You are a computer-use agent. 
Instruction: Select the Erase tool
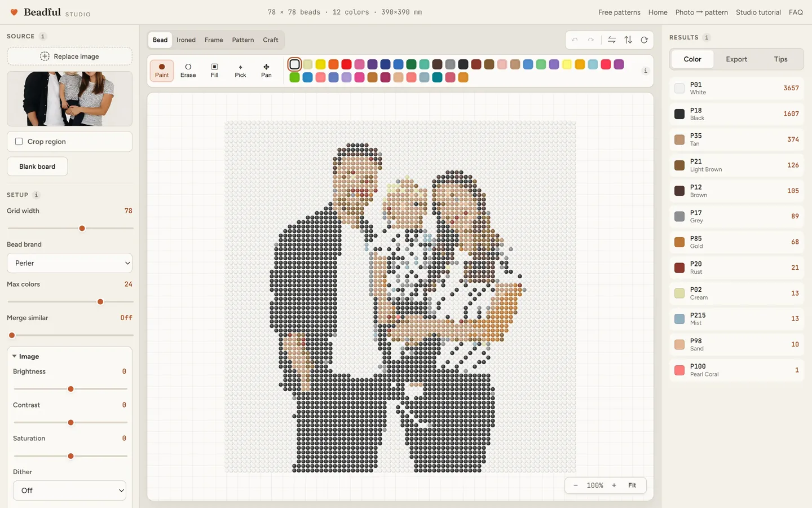(x=188, y=71)
